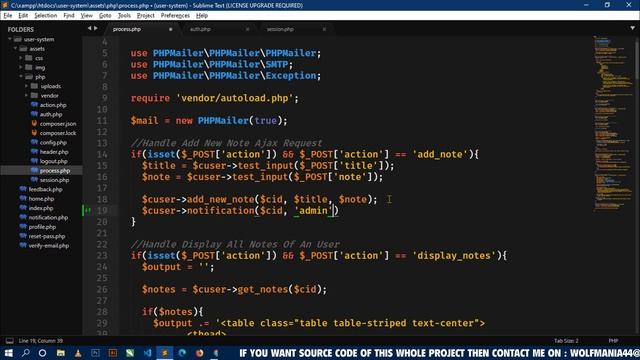The image size is (640, 360).
Task: Close the auth.php tab
Action: pos(247,29)
